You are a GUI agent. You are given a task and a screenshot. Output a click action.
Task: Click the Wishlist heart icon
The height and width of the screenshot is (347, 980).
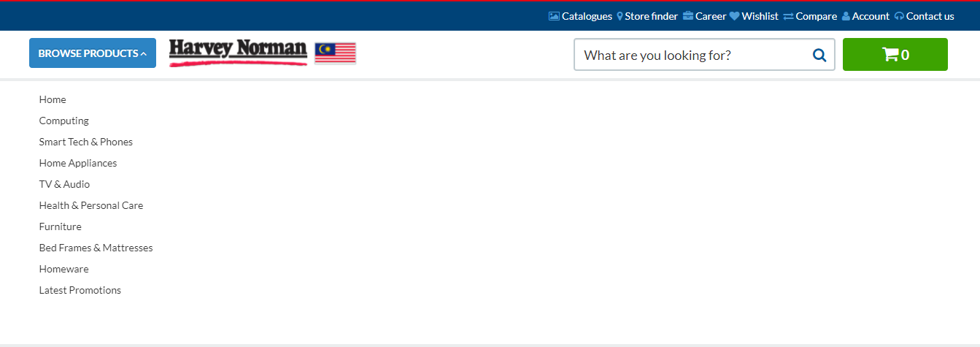pos(734,16)
